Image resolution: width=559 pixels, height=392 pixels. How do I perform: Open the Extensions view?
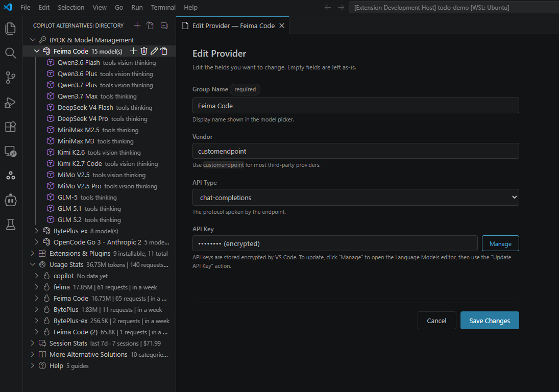(11, 127)
